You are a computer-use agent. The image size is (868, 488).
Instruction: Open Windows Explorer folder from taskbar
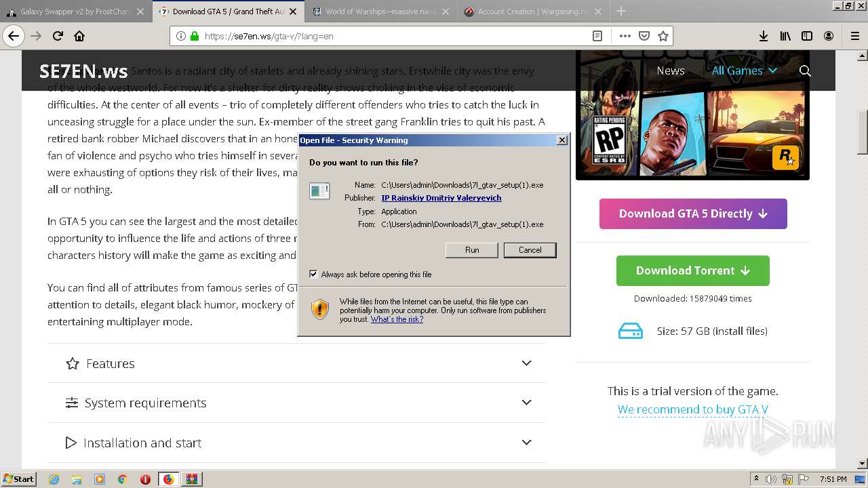[x=77, y=479]
